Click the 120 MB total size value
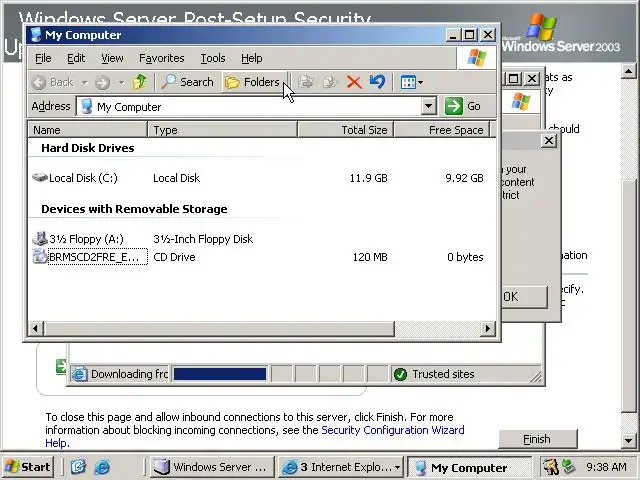The image size is (640, 480). click(x=370, y=257)
